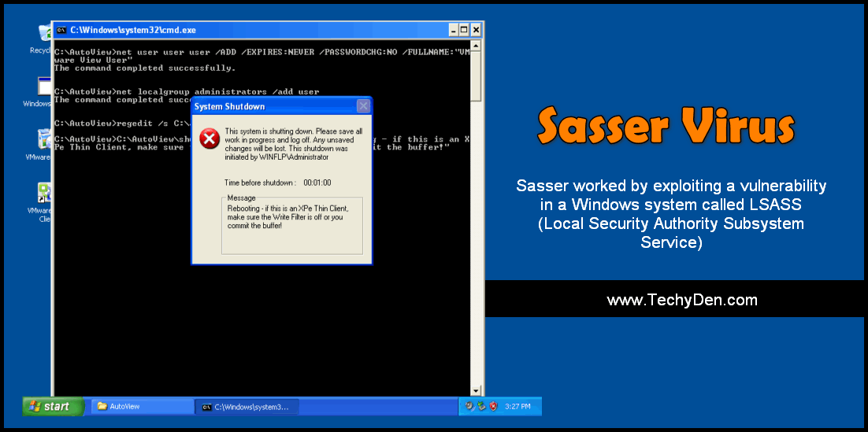The height and width of the screenshot is (432, 868).
Task: Click the leftmost system tray icon
Action: (469, 407)
